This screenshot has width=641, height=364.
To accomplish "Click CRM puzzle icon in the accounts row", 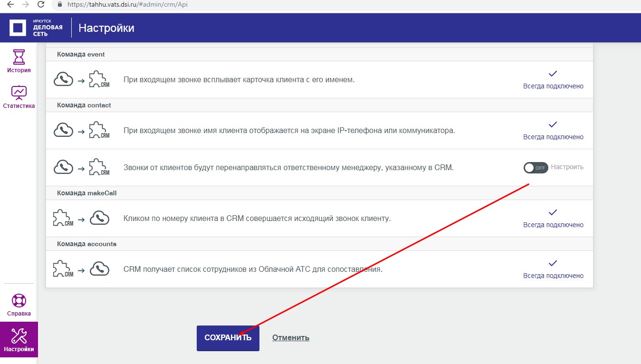I will click(x=63, y=269).
